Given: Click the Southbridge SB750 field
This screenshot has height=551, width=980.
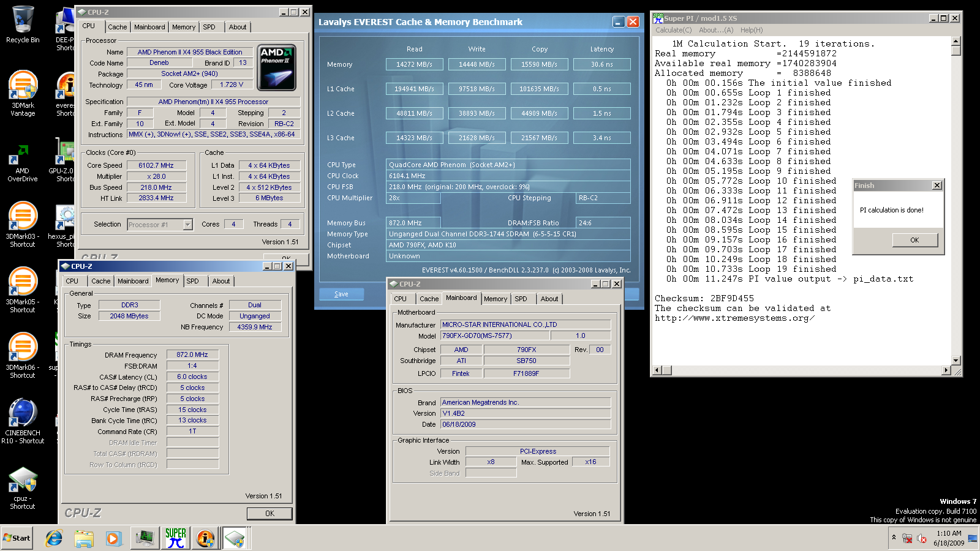Looking at the screenshot, I should [526, 361].
